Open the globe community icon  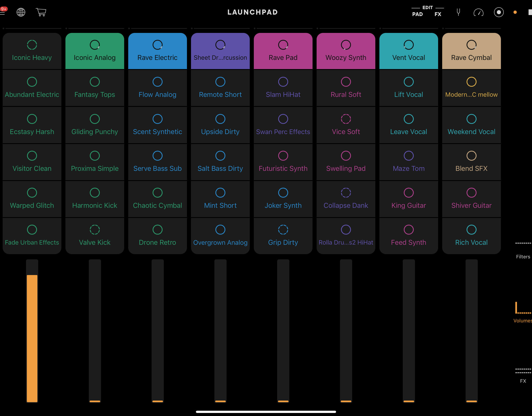tap(21, 12)
